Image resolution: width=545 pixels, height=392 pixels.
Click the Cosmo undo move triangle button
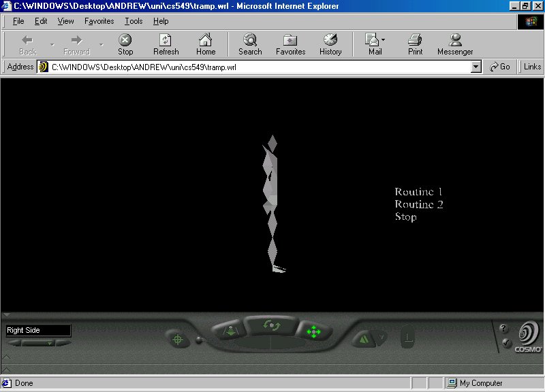[364, 338]
